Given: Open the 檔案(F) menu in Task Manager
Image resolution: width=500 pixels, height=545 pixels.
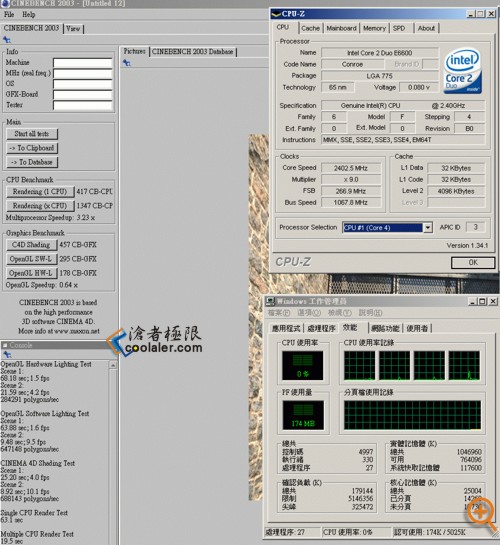Looking at the screenshot, I should point(278,313).
